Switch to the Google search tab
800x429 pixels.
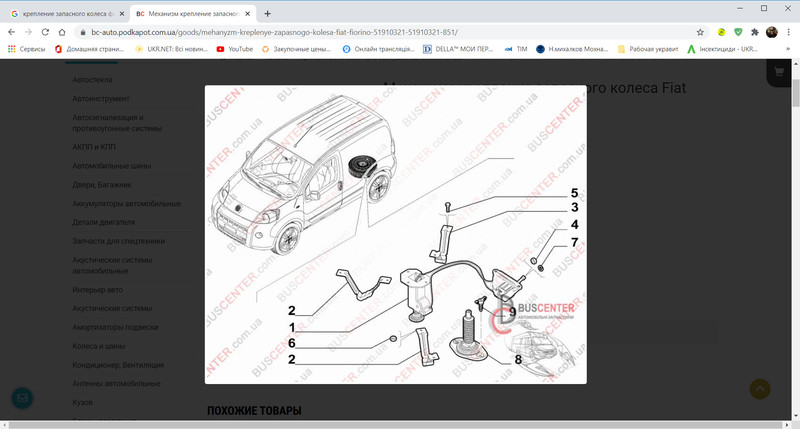coord(66,14)
